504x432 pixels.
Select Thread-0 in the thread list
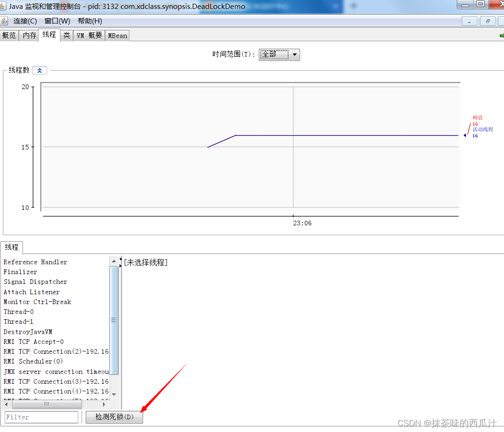point(19,312)
